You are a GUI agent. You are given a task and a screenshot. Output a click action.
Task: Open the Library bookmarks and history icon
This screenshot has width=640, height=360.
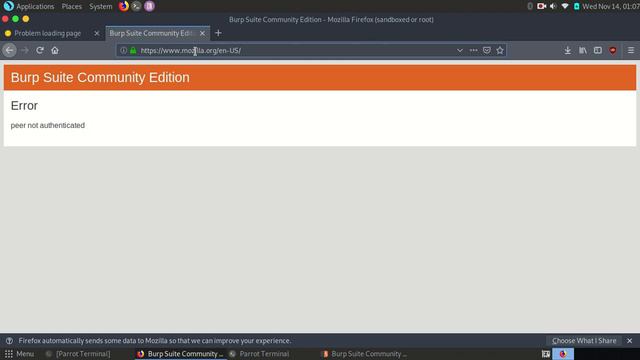[582, 50]
